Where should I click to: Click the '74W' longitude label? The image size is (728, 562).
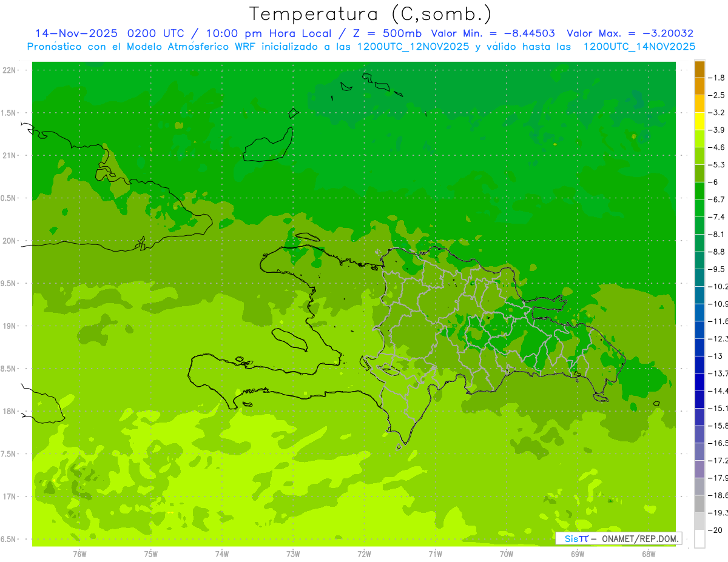[x=222, y=554]
